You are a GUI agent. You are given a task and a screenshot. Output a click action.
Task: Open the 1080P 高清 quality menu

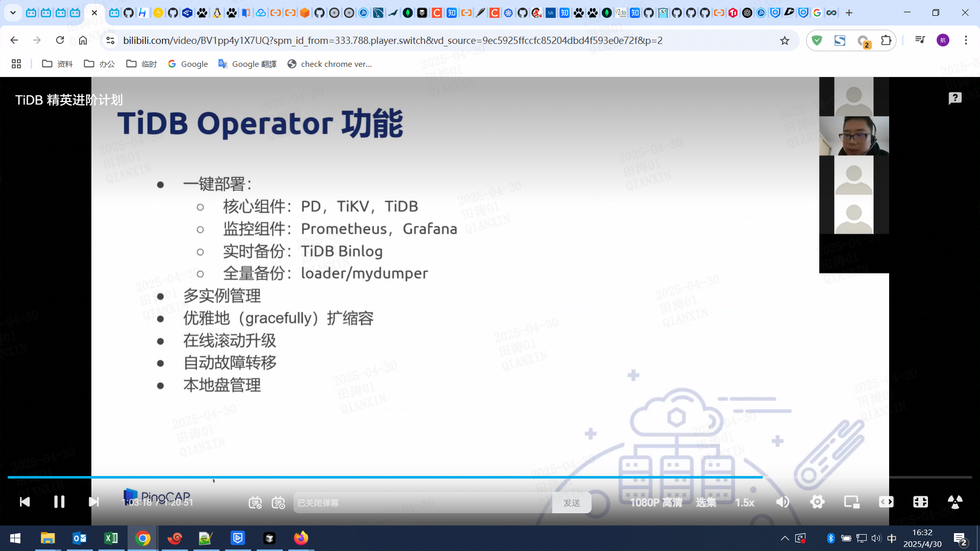(655, 503)
